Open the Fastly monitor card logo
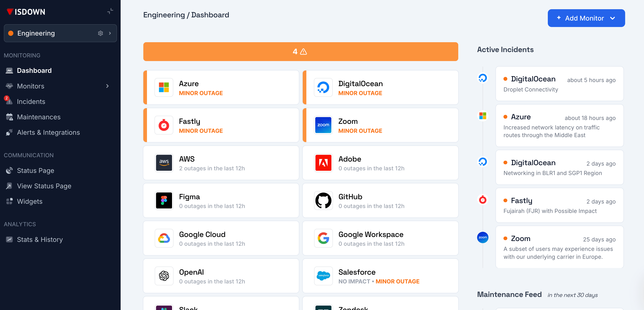Image resolution: width=644 pixels, height=310 pixels. pyautogui.click(x=164, y=125)
